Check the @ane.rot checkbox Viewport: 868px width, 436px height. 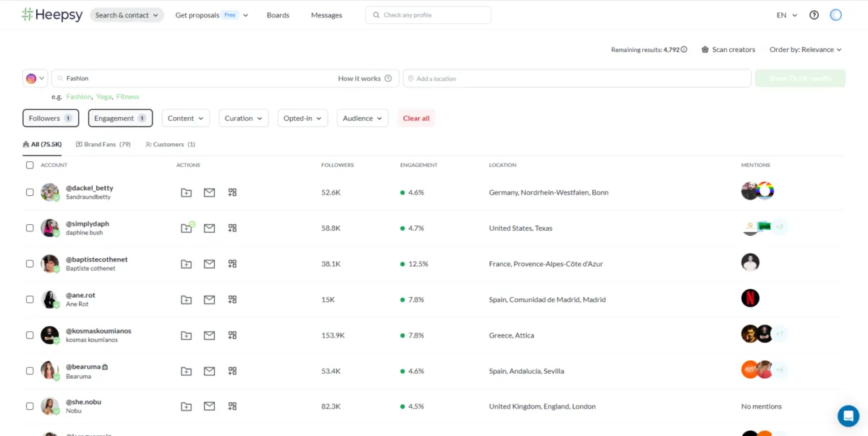[x=30, y=299]
